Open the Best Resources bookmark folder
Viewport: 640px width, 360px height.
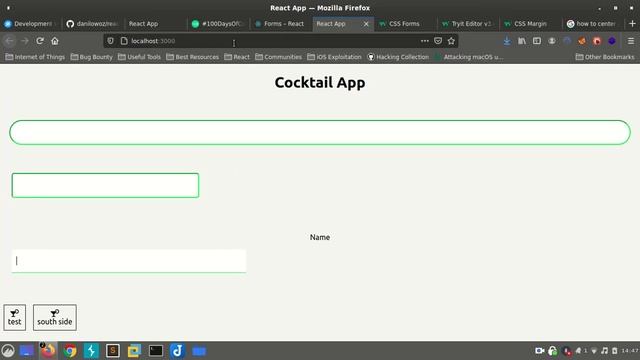tap(192, 57)
